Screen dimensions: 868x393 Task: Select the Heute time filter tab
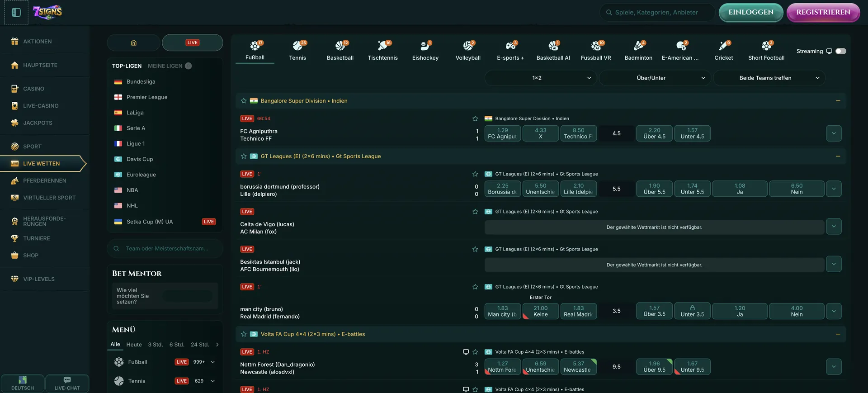pyautogui.click(x=134, y=345)
